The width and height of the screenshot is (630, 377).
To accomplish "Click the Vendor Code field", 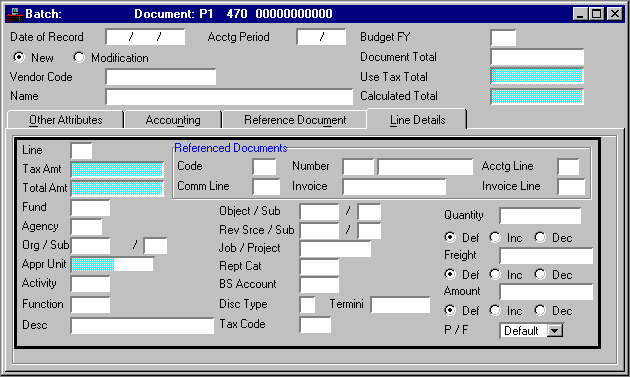I will click(x=161, y=77).
